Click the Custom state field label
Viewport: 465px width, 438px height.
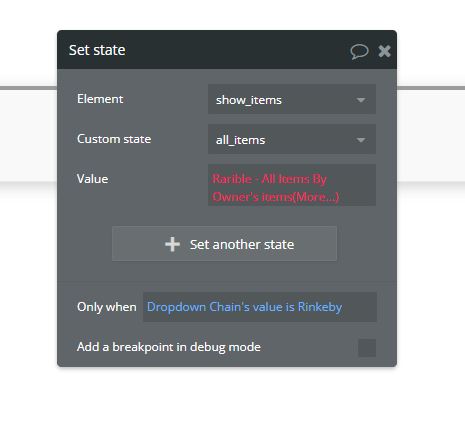pos(114,139)
